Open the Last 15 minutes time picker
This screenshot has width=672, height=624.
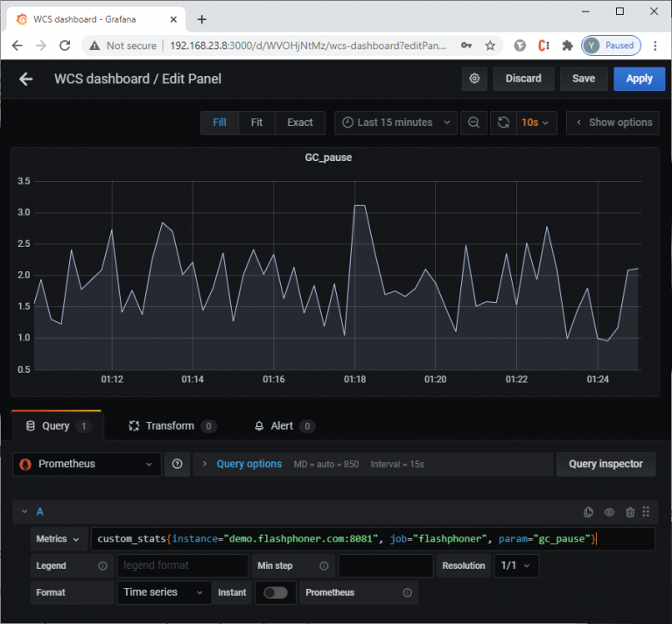[x=395, y=123]
